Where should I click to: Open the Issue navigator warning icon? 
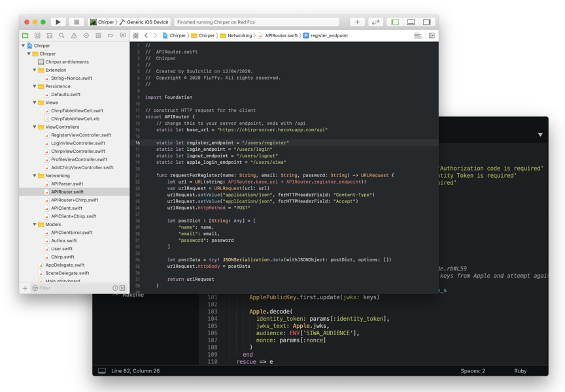(74, 36)
